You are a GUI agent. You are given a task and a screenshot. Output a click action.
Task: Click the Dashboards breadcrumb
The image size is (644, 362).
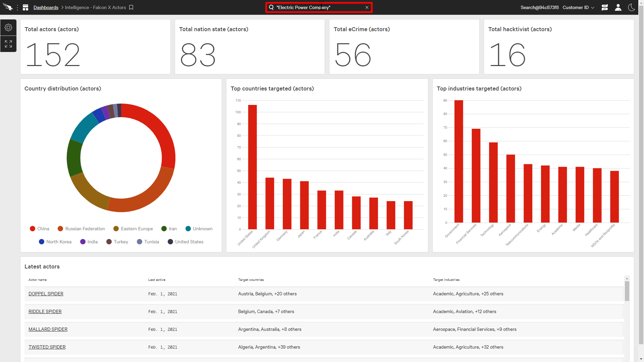(46, 7)
